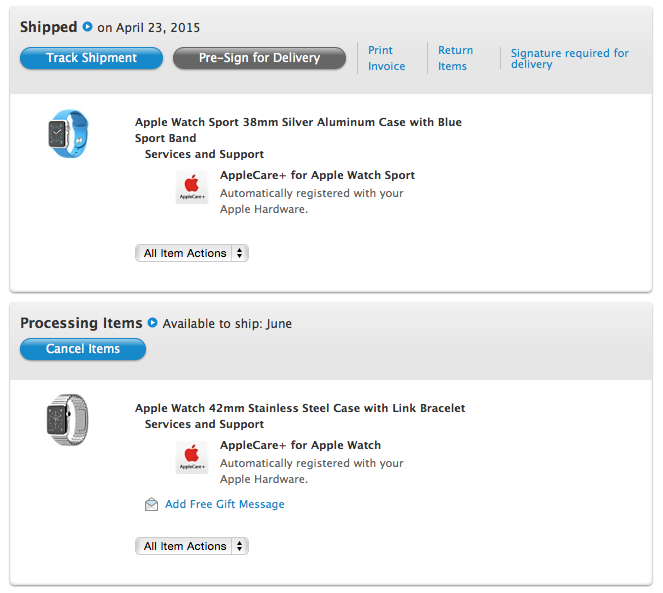Click the blue arrow icon beside Shipped
663x593 pixels.
pos(88,27)
